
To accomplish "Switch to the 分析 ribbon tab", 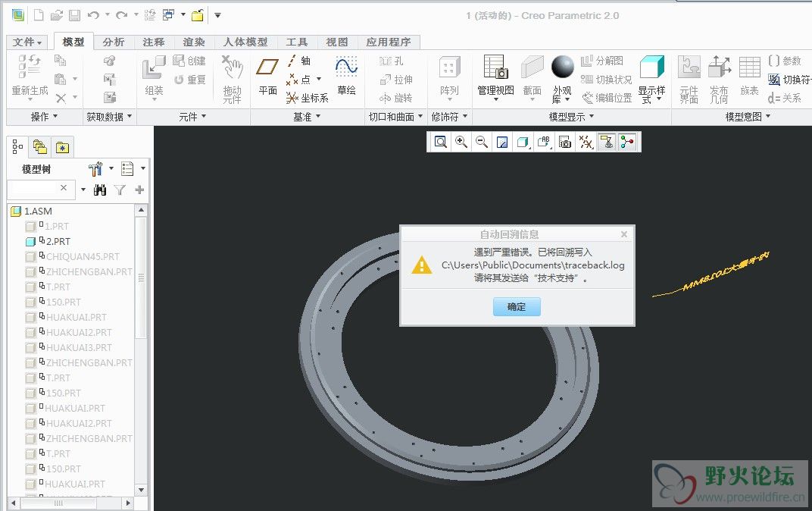I will 114,42.
